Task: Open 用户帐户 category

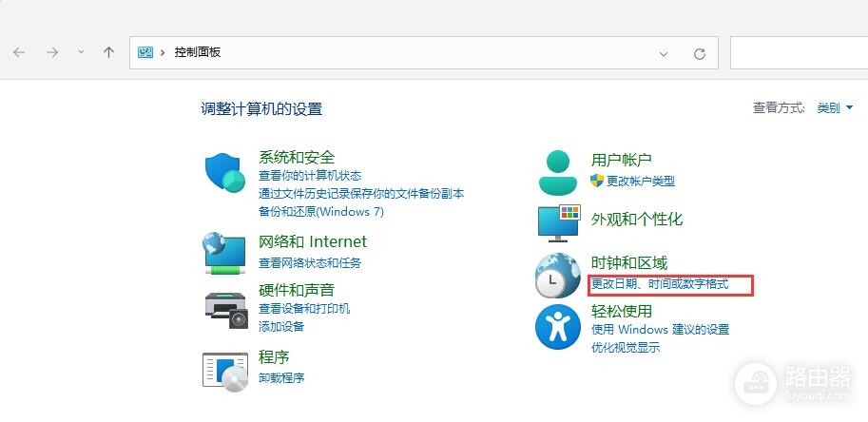Action: pos(621,161)
